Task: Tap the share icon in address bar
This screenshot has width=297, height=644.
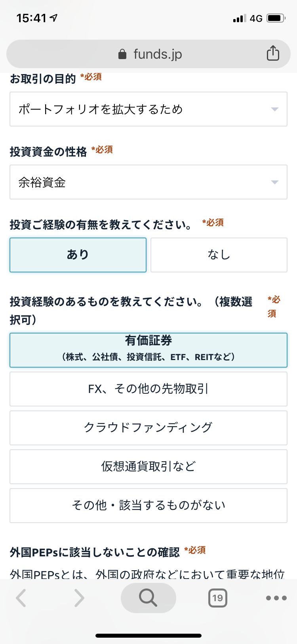Action: pos(273,53)
